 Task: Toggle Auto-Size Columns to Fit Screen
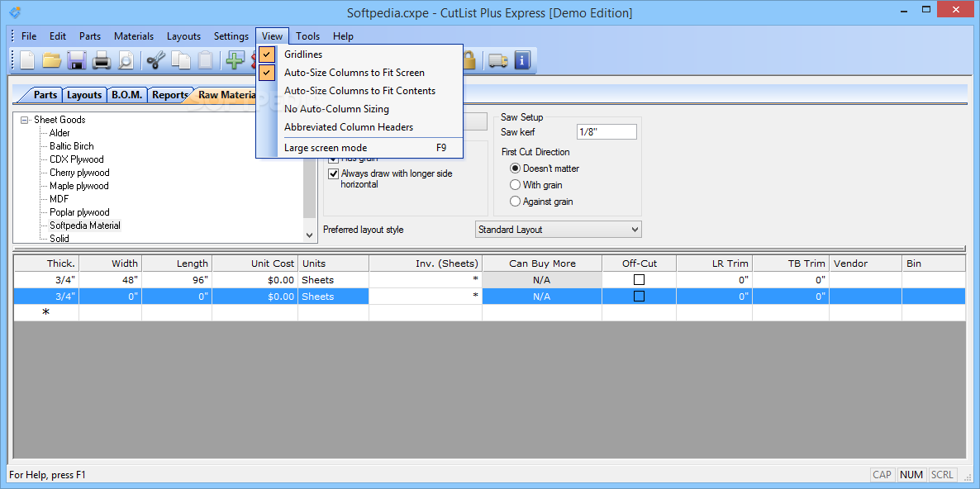pos(359,73)
